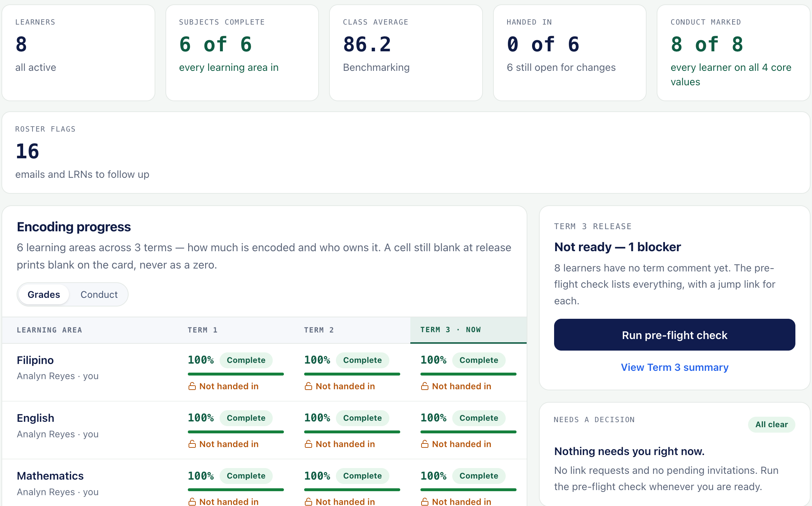The height and width of the screenshot is (506, 812).
Task: Click Filipino Term 3 Complete badge
Action: 479,360
